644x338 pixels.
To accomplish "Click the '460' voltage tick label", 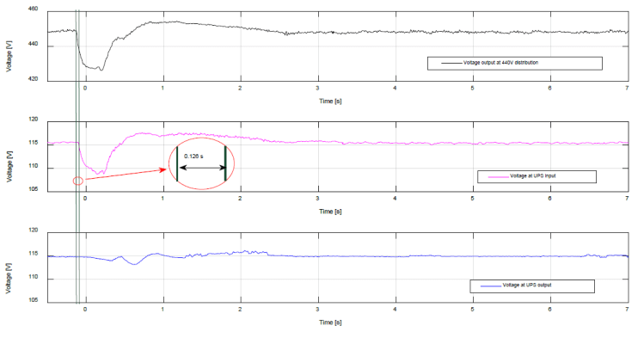I will point(34,9).
